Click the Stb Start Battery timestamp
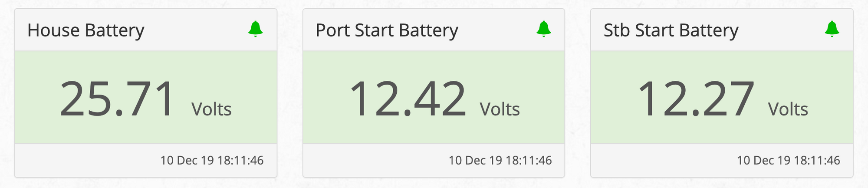 (788, 160)
